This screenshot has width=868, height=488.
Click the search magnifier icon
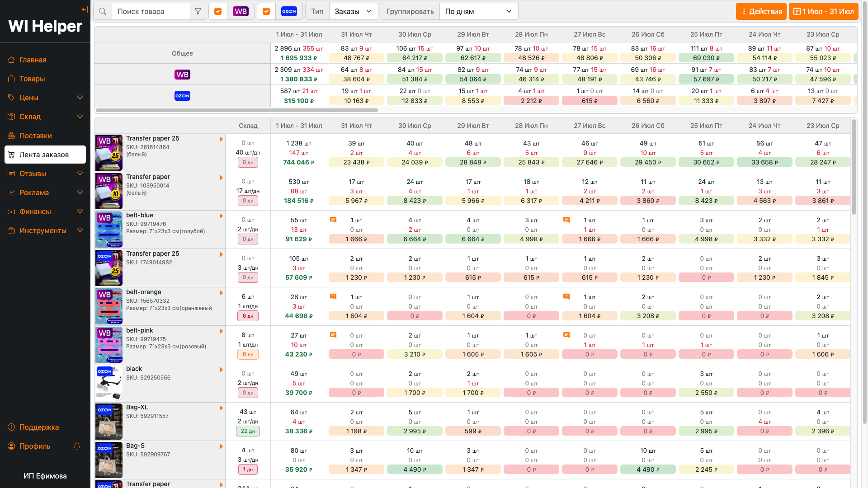[x=103, y=11]
